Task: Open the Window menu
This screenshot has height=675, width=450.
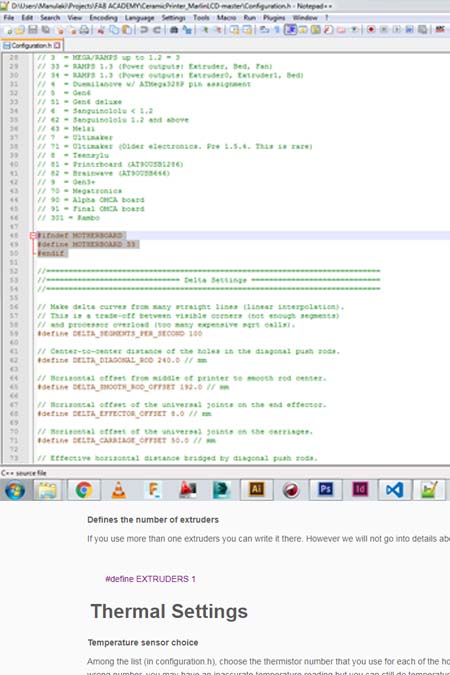Action: (305, 18)
